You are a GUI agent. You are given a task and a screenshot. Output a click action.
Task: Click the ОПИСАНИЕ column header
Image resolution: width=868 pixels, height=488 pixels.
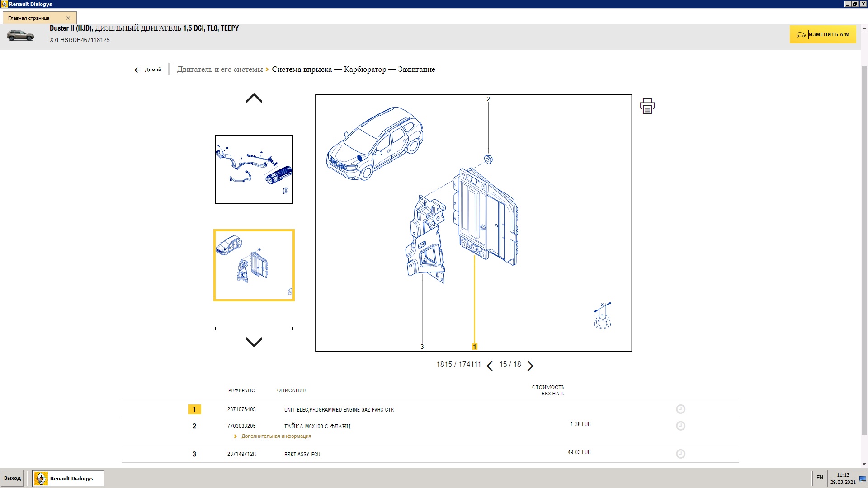pos(292,390)
